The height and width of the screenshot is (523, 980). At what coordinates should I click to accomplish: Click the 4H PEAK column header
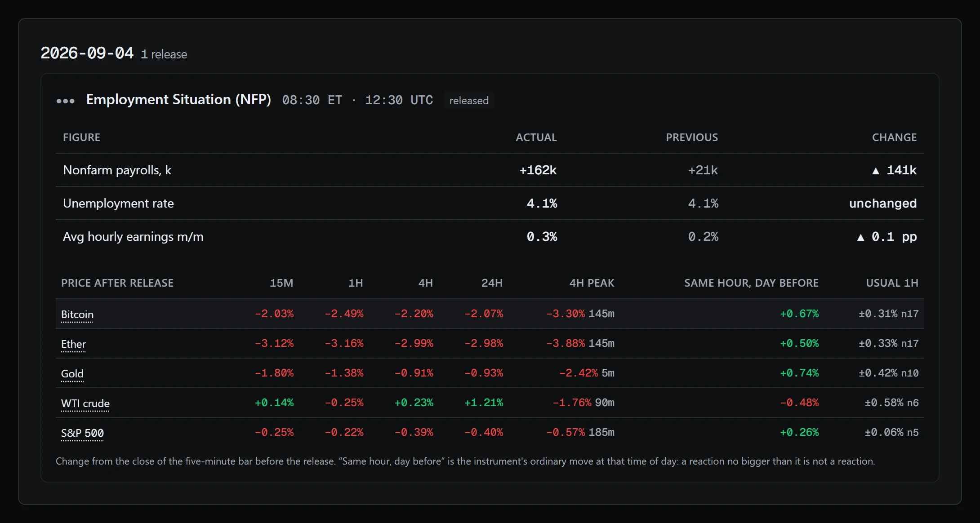tap(592, 283)
